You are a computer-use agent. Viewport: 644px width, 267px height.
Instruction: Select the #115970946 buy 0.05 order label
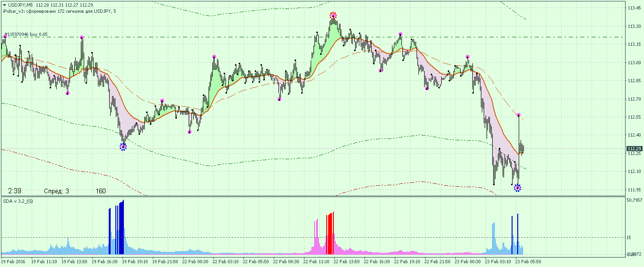(x=26, y=34)
